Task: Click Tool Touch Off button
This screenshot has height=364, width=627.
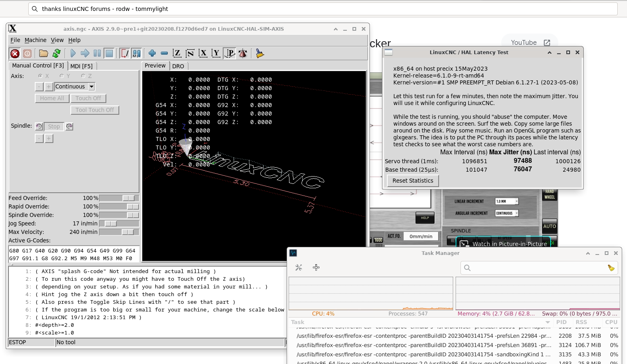Action: click(x=95, y=110)
